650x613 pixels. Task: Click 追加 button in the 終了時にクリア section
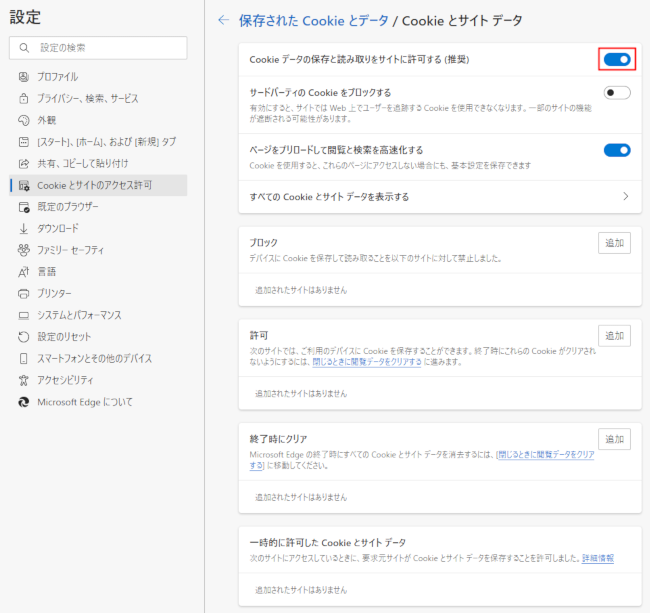[x=614, y=439]
